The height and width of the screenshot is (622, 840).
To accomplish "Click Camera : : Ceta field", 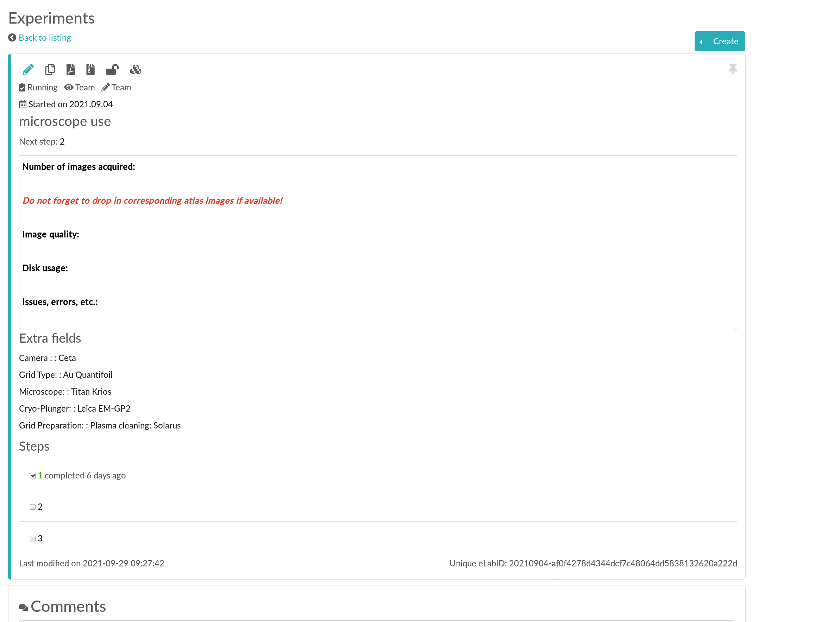I will click(x=48, y=358).
